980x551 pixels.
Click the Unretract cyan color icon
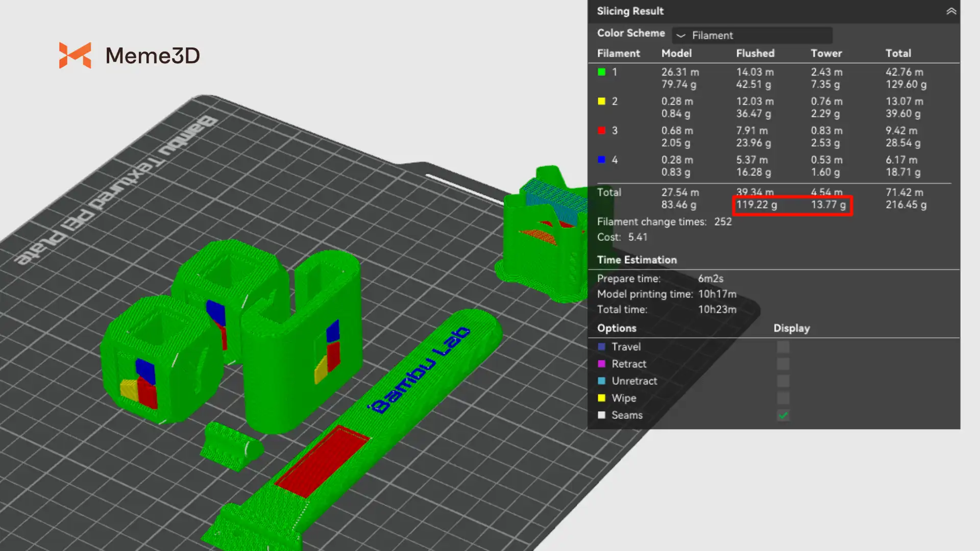point(602,381)
